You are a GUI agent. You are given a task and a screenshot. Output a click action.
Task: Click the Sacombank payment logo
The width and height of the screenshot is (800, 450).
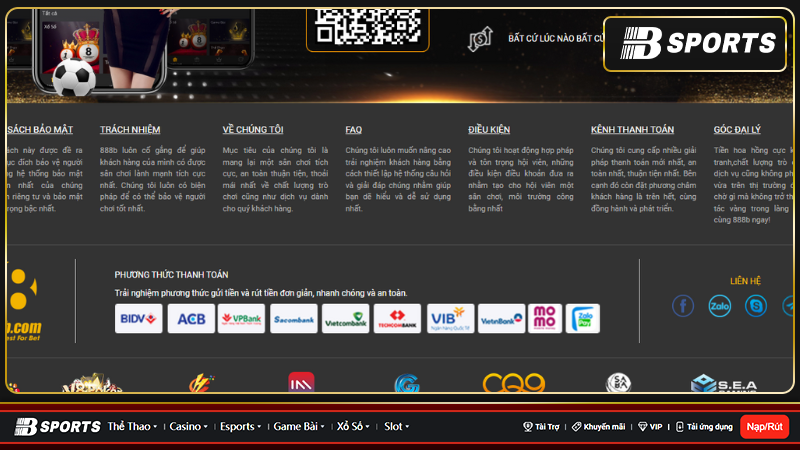pyautogui.click(x=293, y=319)
